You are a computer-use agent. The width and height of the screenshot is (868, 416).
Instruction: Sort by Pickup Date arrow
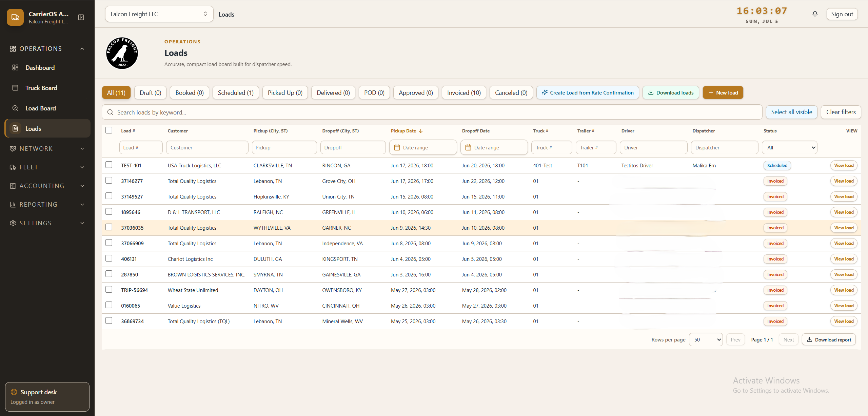coord(421,131)
